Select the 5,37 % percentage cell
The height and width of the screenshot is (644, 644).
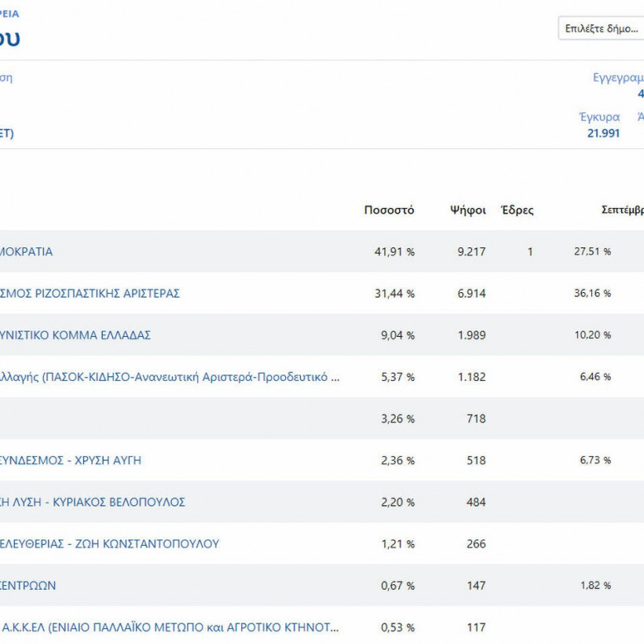click(x=397, y=377)
